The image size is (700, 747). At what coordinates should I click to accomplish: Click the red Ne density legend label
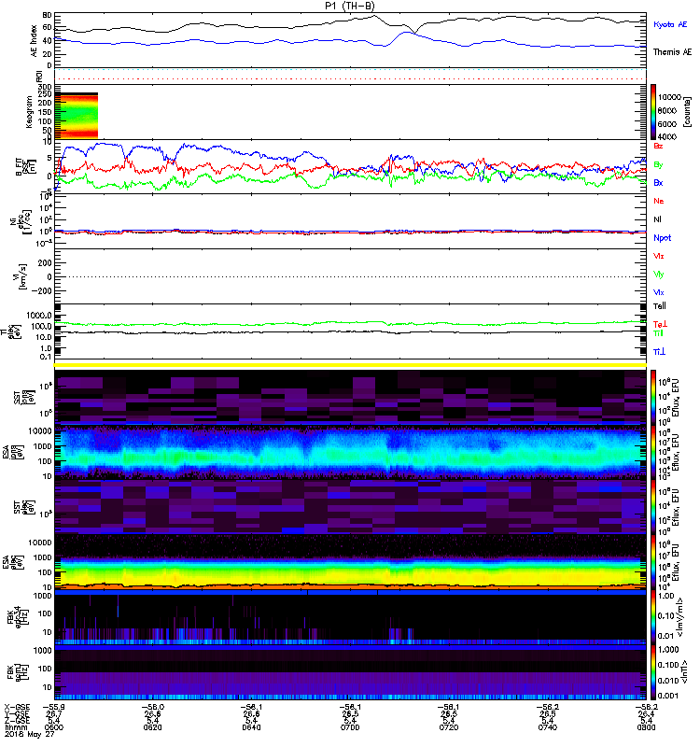pos(658,201)
